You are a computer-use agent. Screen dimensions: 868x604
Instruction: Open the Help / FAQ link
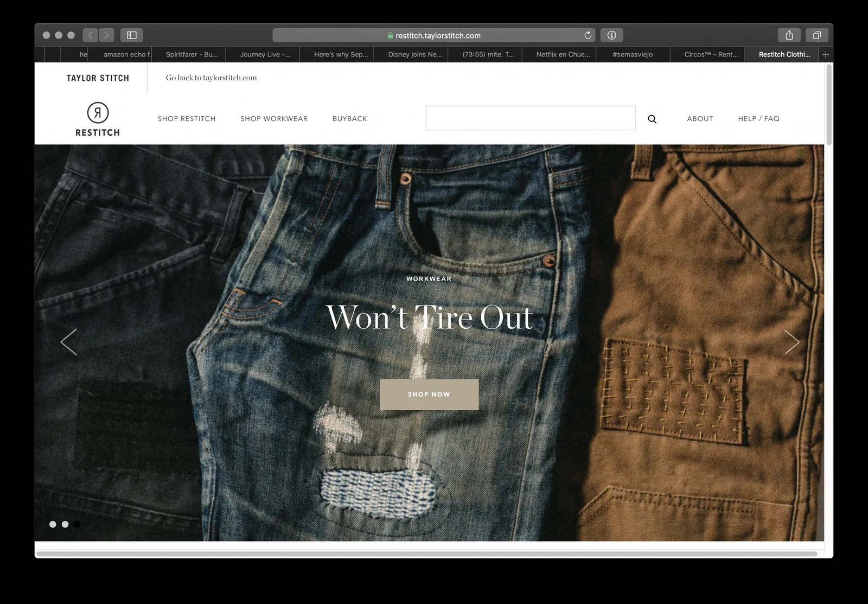(758, 119)
